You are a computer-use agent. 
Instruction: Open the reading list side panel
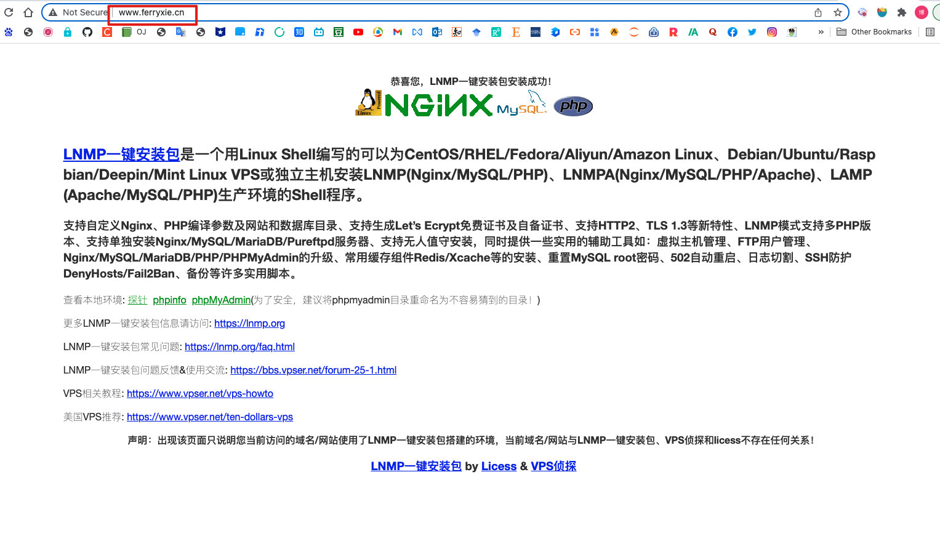(x=930, y=32)
